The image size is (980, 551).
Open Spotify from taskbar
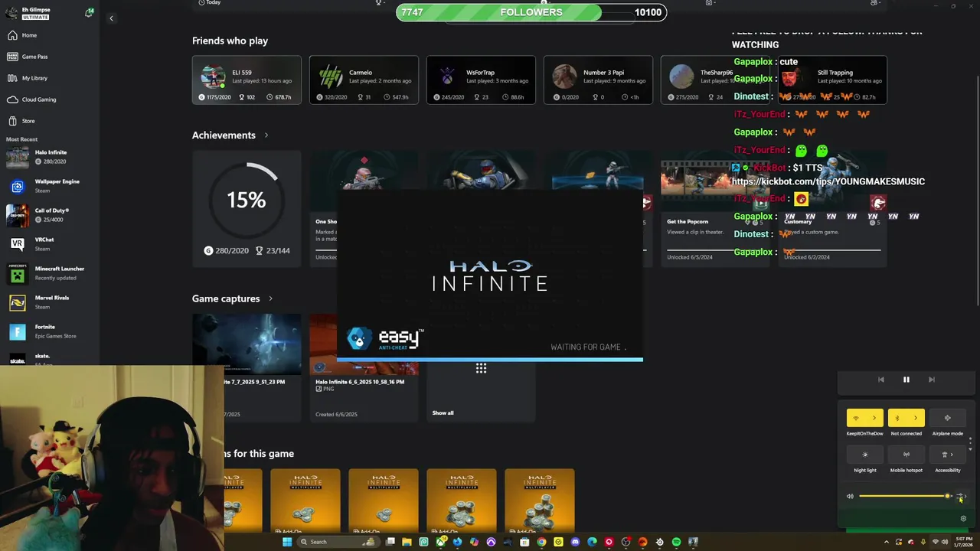click(x=676, y=542)
